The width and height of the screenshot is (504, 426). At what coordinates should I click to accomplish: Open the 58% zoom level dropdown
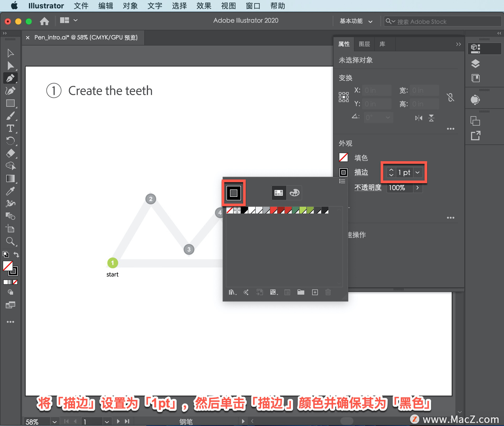pos(54,422)
